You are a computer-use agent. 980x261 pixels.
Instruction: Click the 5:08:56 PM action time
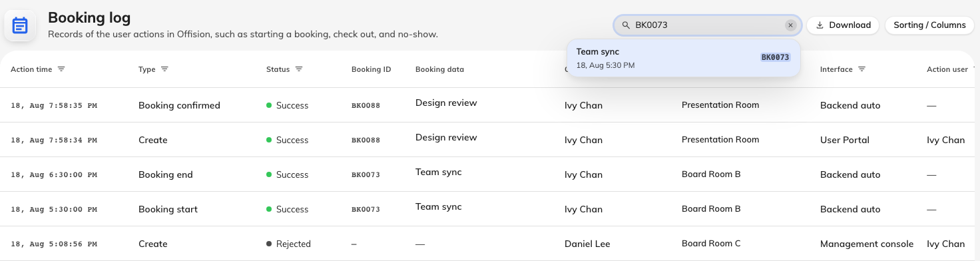coord(54,244)
